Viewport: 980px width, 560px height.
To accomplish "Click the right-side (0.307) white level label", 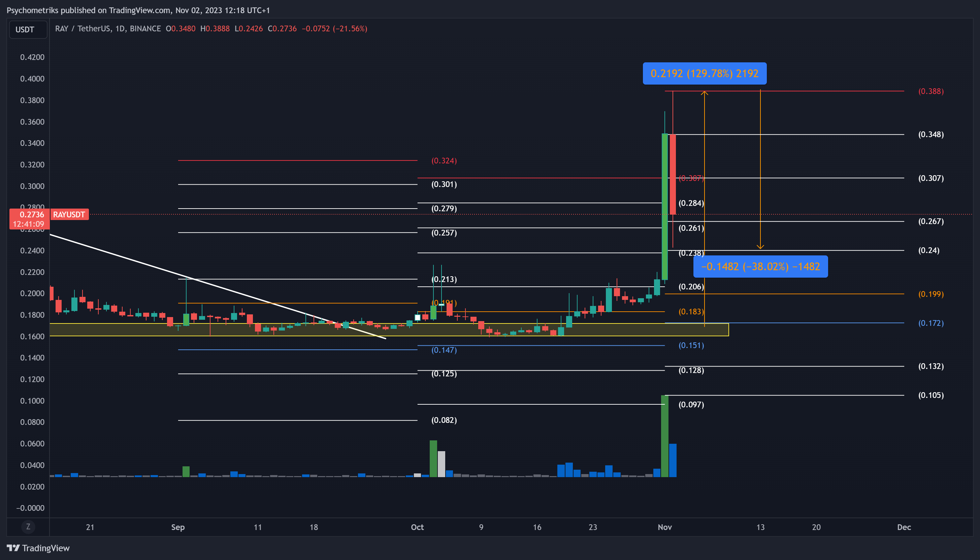I will 930,178.
